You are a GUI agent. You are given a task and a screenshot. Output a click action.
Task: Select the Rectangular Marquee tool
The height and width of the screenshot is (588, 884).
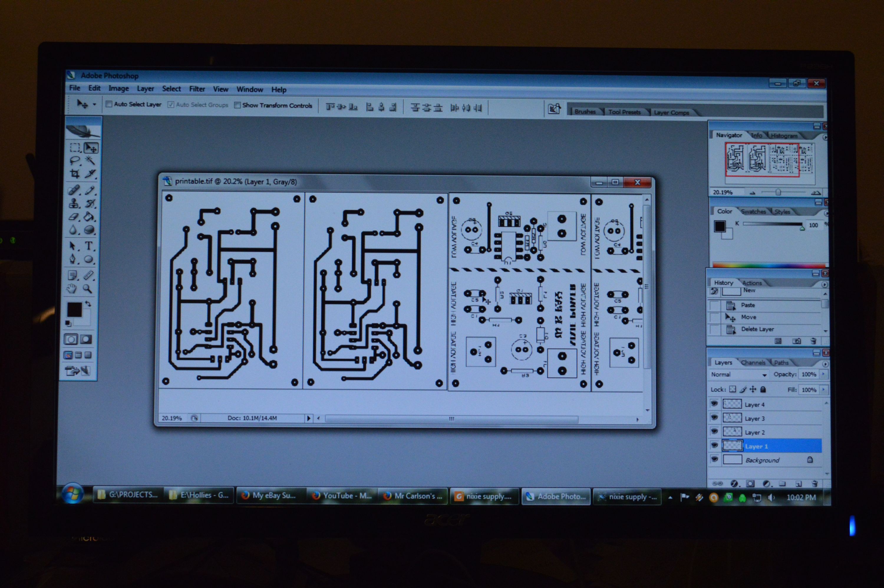(75, 147)
